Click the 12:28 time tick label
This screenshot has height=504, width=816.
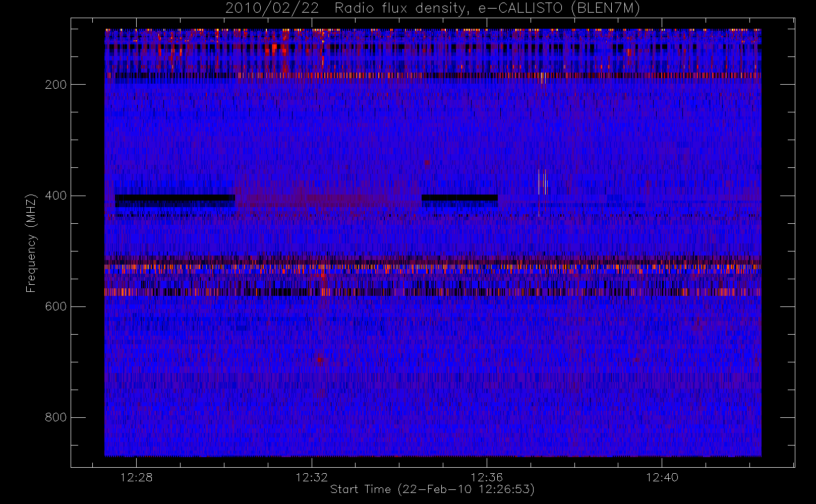[136, 477]
